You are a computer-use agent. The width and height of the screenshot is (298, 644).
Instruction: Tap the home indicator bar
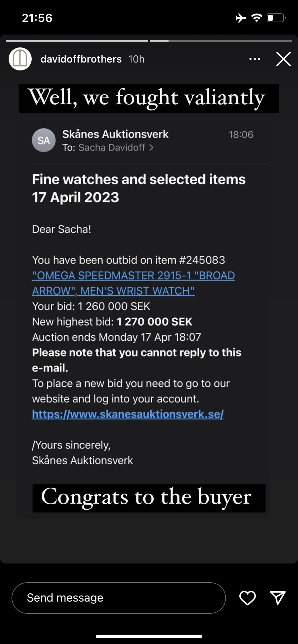click(149, 636)
